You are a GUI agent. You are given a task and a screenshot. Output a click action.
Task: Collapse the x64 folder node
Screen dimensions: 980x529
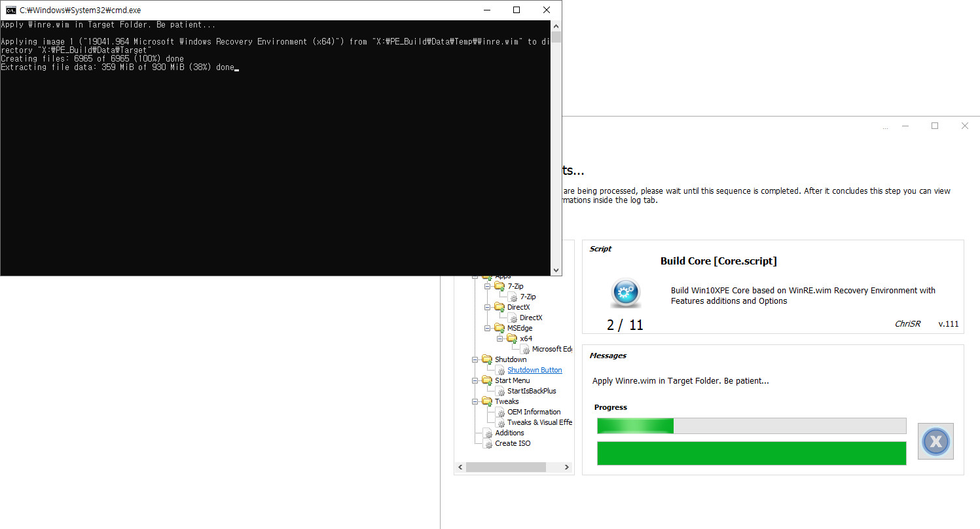tap(499, 338)
